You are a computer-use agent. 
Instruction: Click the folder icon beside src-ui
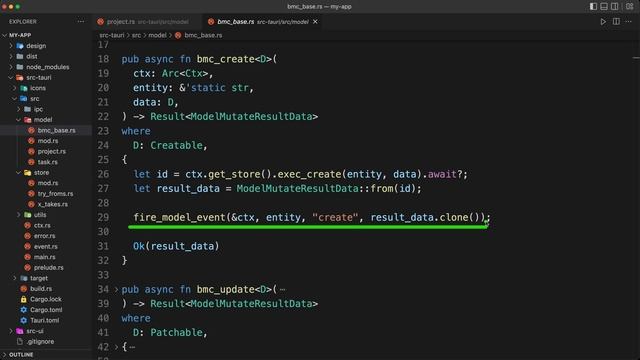20,331
